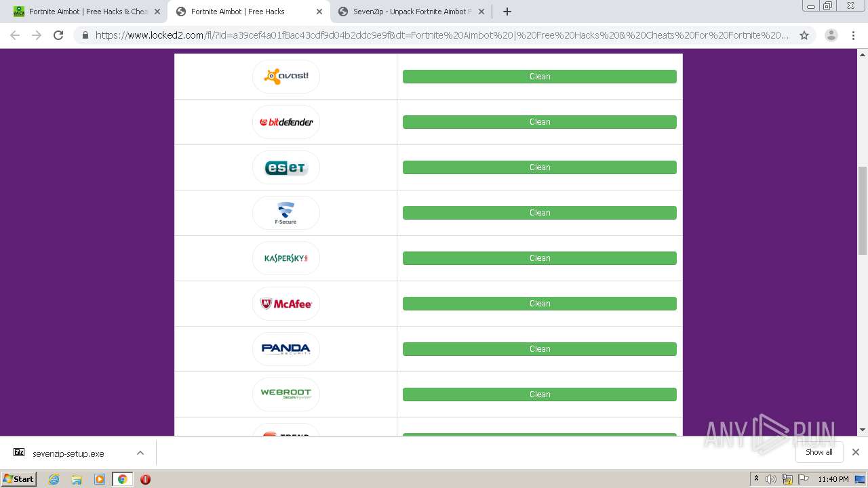View site security lock info

(x=85, y=35)
